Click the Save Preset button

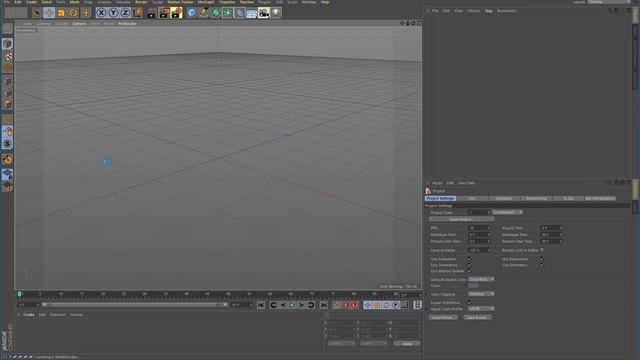point(477,318)
